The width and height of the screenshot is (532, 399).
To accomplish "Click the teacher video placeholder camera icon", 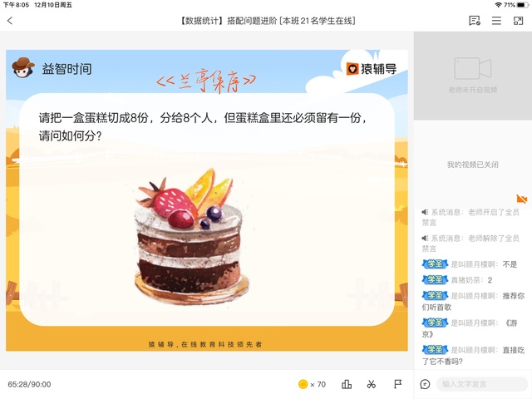I will (473, 68).
